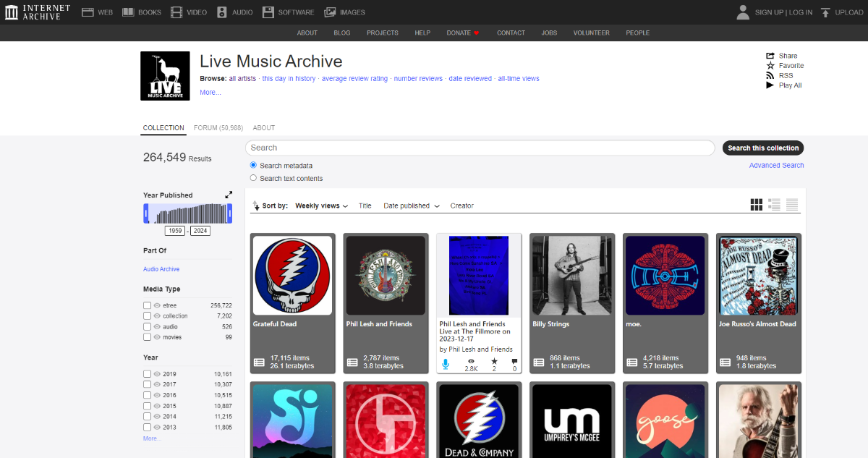Open the SIGN UP | LOG IN link
Viewport: 868px width, 458px height.
[783, 12]
